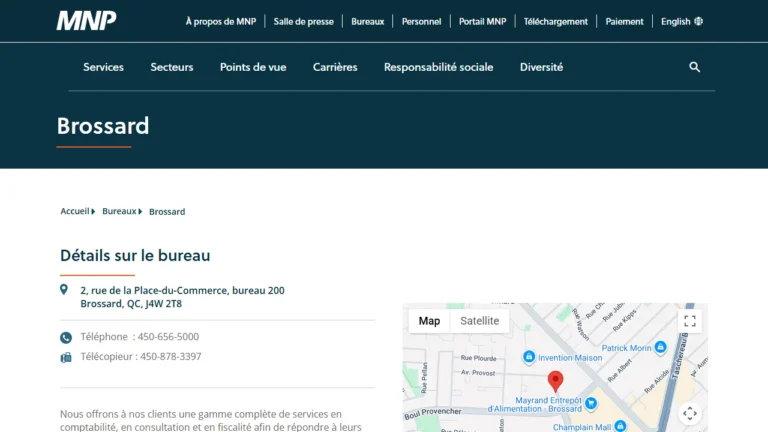Open Points de vue menu
This screenshot has width=768, height=432.
pyautogui.click(x=253, y=67)
